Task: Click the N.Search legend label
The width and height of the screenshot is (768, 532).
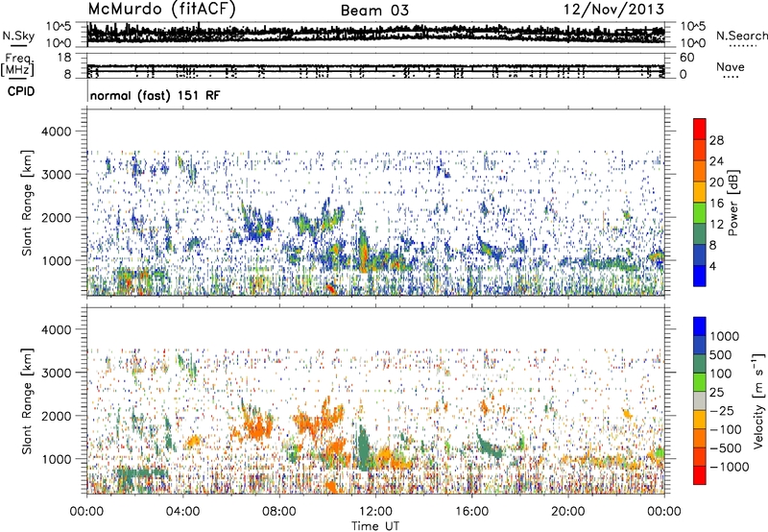Action: (741, 36)
